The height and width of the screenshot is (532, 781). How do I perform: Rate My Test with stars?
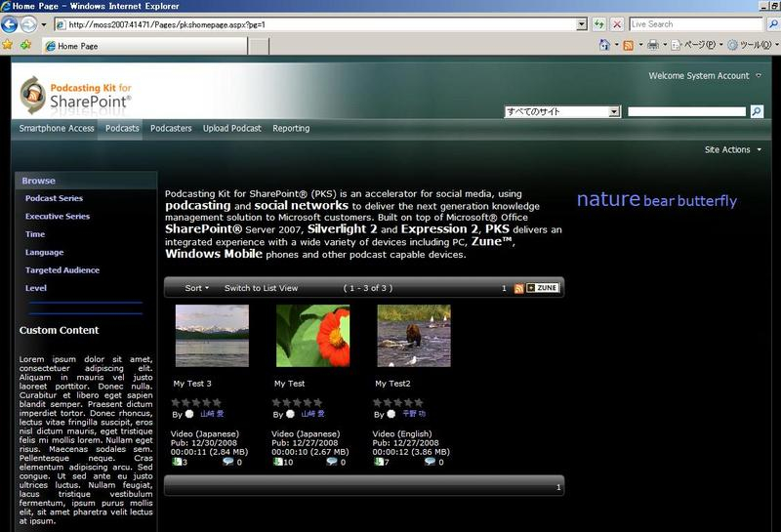click(x=298, y=402)
